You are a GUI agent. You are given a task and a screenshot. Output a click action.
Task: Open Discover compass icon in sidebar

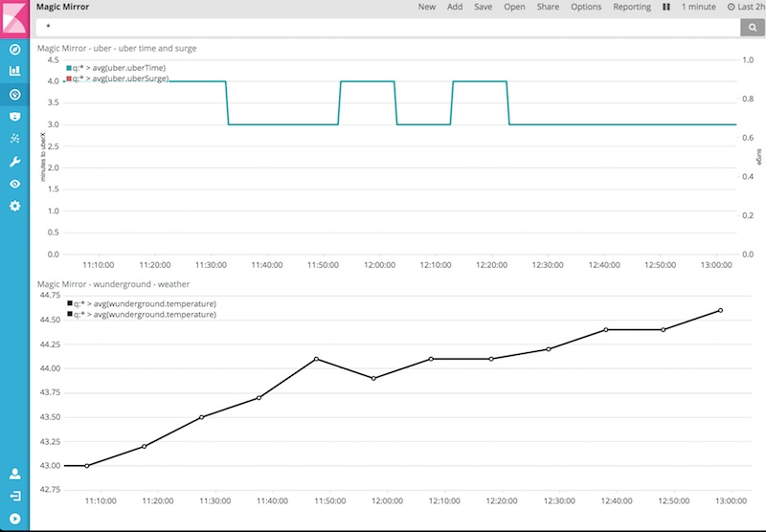[14, 50]
